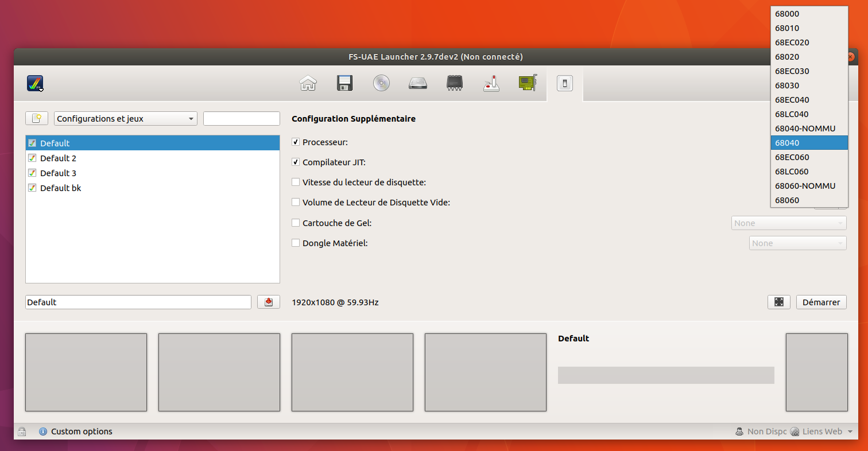Open the joystick input options tab
This screenshot has height=451, width=868.
(491, 84)
